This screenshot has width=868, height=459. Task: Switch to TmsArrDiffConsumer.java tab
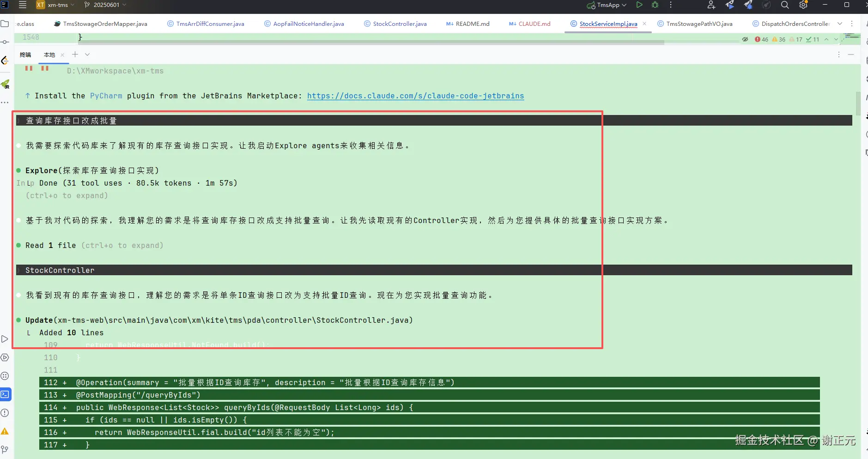(206, 24)
